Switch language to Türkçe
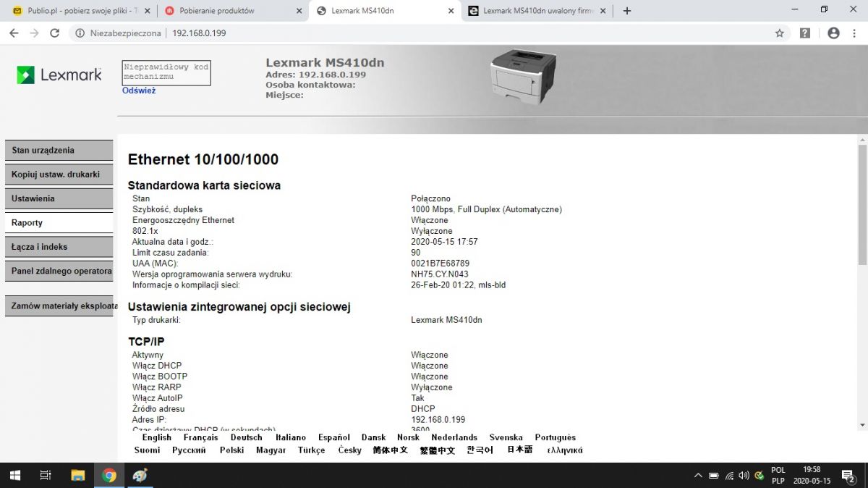The image size is (868, 488). point(312,450)
